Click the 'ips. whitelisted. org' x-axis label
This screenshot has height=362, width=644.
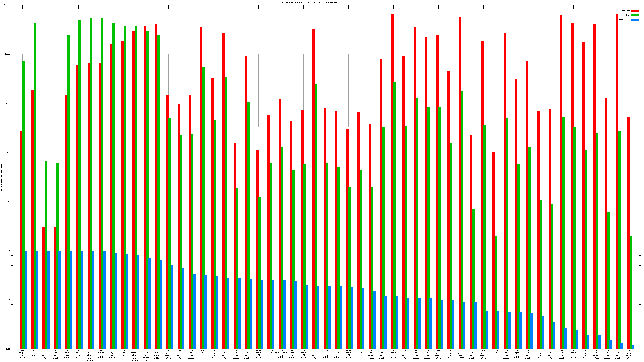517,354
